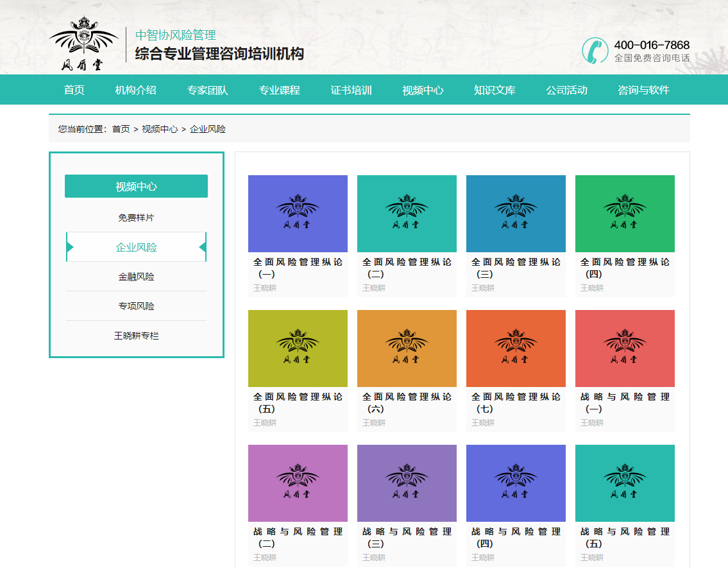Click title text 全面风险管理纵论(二)
Screen dimensions: 728x568
[x=407, y=268]
